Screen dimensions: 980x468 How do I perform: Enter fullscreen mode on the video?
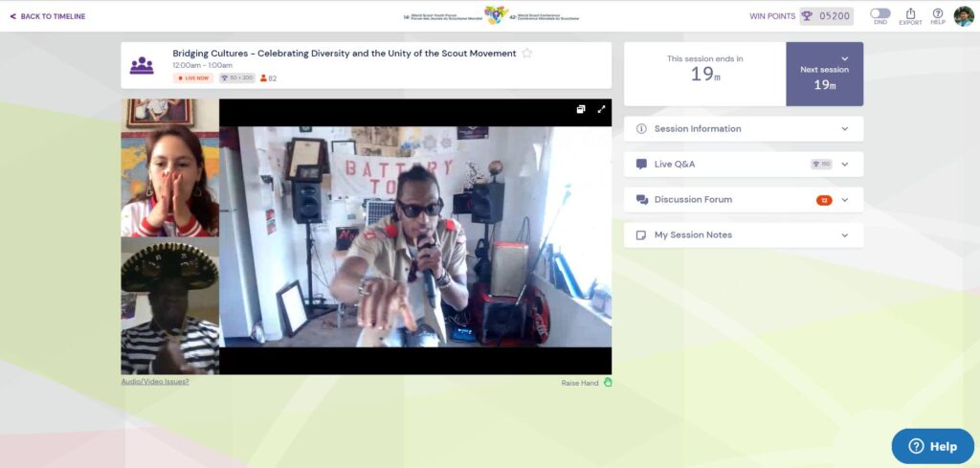(601, 109)
